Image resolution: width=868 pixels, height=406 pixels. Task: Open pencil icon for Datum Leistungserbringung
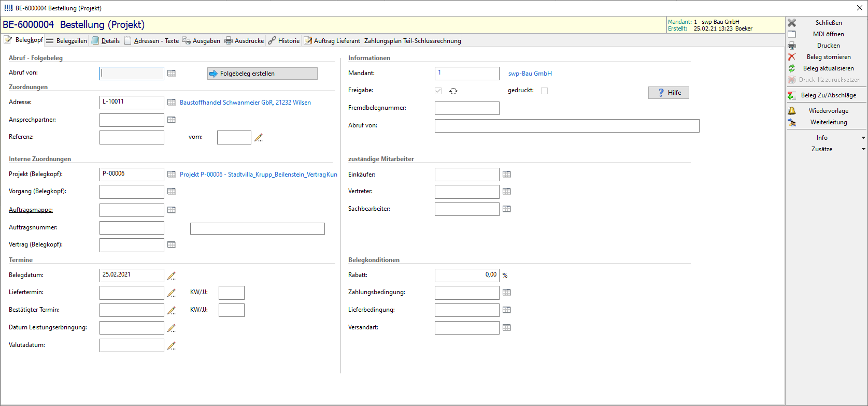pos(172,328)
